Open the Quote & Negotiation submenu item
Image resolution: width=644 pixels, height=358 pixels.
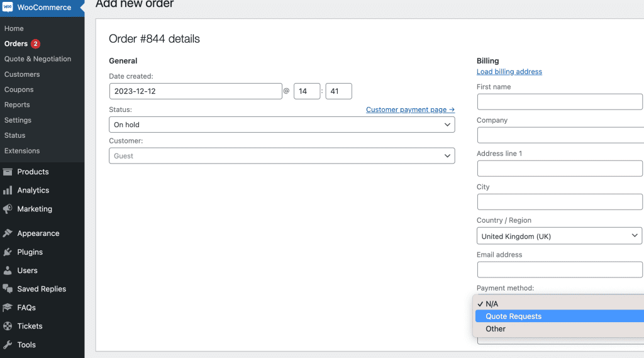pyautogui.click(x=38, y=59)
